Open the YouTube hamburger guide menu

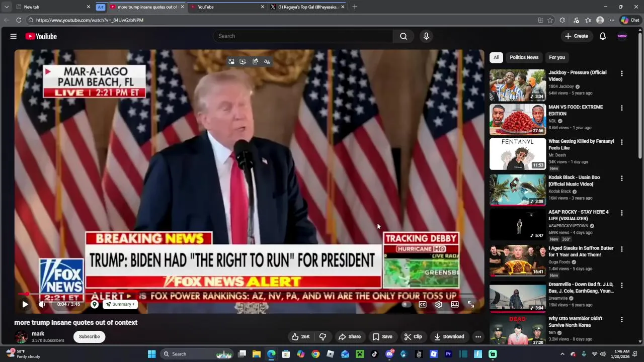click(x=14, y=36)
